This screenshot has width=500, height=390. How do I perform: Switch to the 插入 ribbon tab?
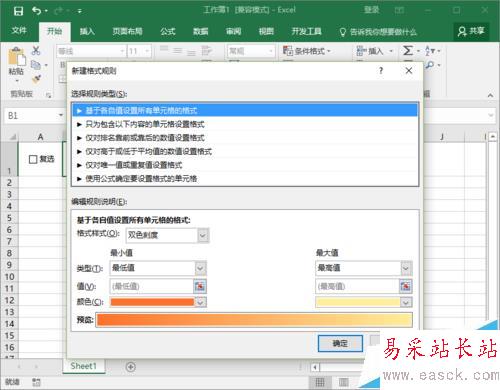[x=87, y=32]
